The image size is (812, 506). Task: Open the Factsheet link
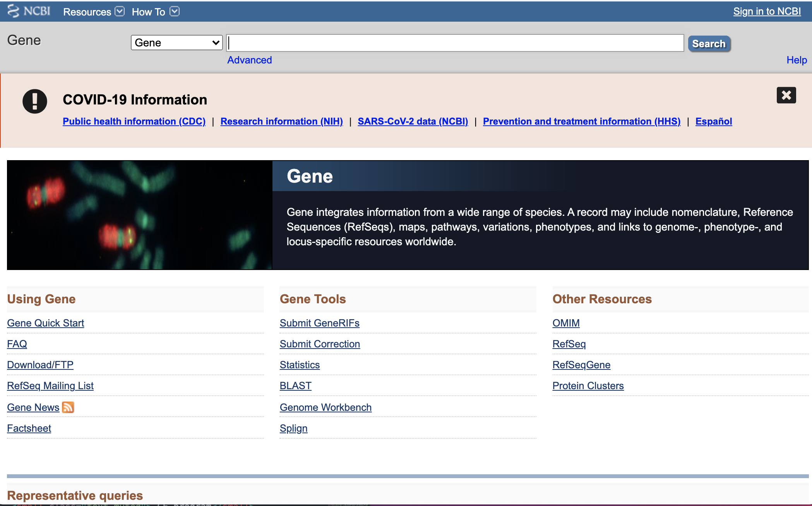pyautogui.click(x=29, y=428)
